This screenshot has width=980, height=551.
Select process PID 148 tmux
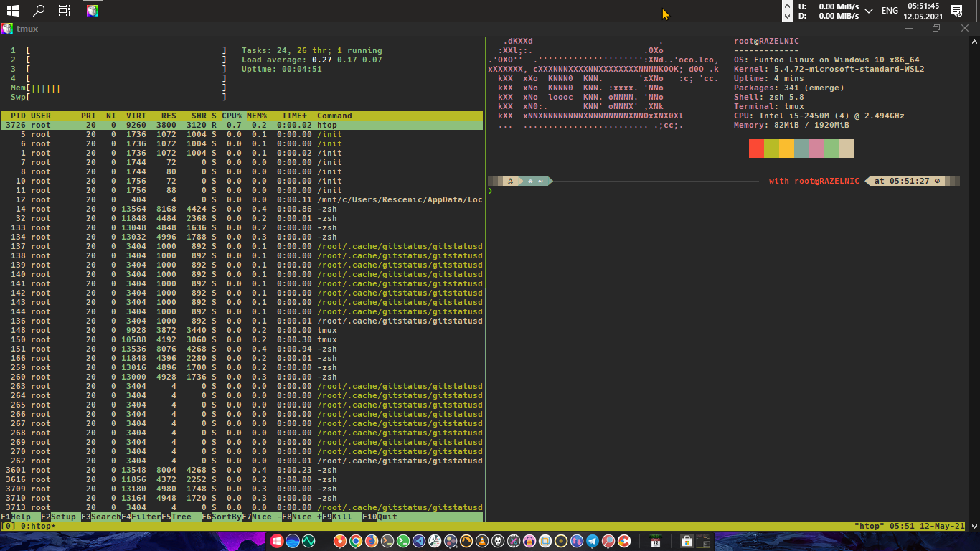[x=242, y=330]
